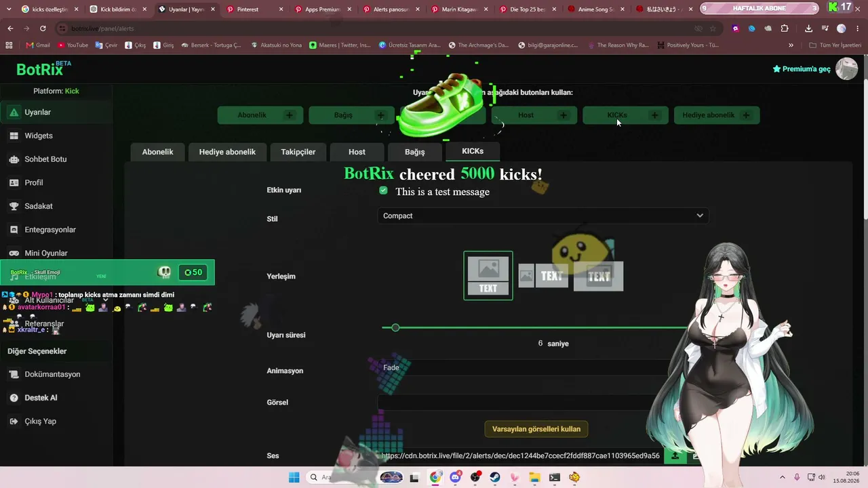Click Premium'a geç link
868x488 pixels.
click(802, 69)
